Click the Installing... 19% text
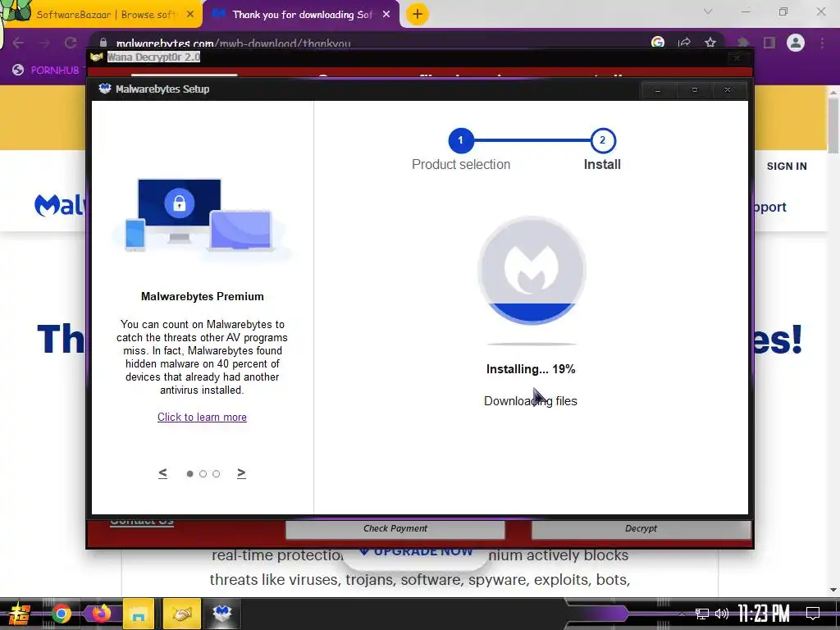840x630 pixels. tap(531, 369)
